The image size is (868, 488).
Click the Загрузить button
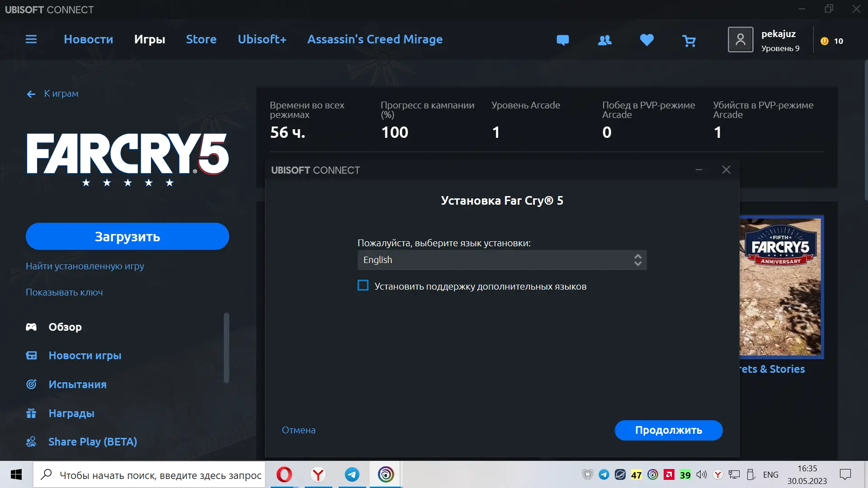[127, 236]
